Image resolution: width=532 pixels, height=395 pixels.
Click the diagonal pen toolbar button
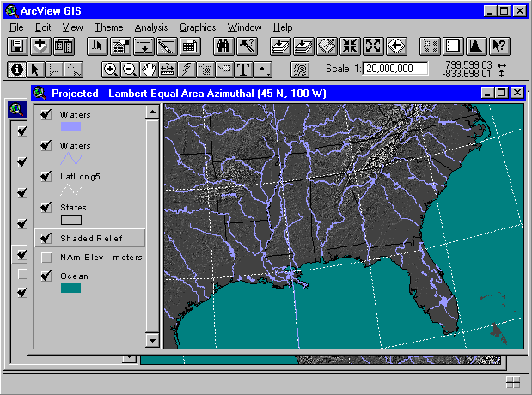point(167,46)
